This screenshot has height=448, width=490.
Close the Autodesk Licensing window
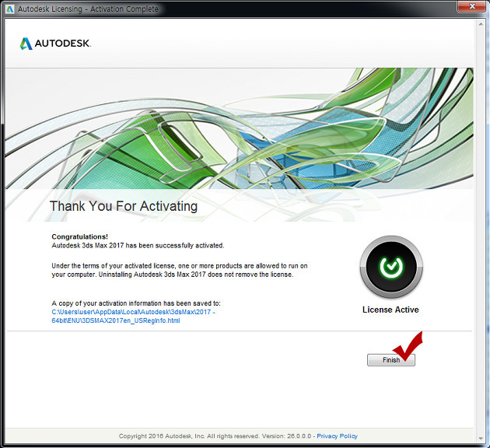(472, 6)
